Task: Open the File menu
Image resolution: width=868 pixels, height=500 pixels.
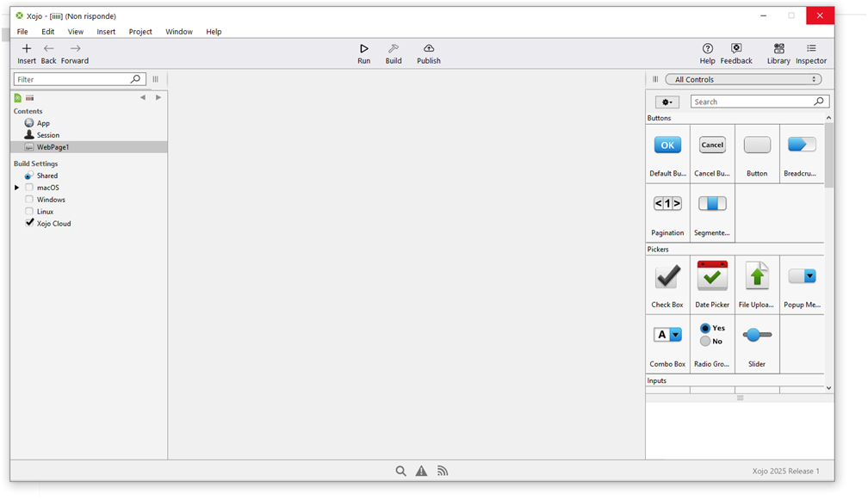Action: (x=22, y=32)
